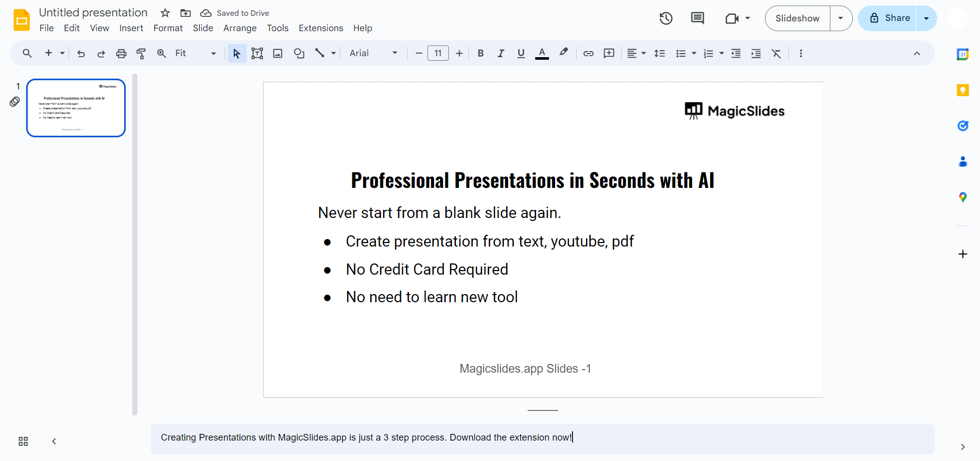Screen dimensions: 980x461
Task: Click the zoom tool icon
Action: (161, 53)
